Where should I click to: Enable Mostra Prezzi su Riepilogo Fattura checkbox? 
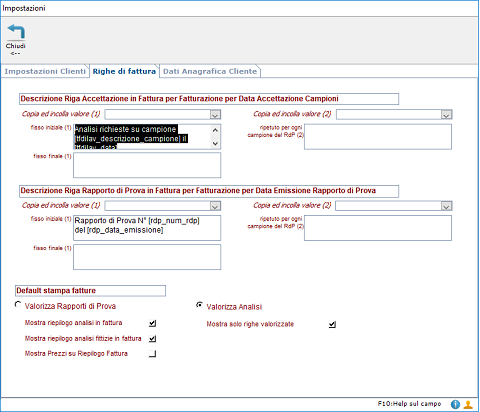[152, 354]
